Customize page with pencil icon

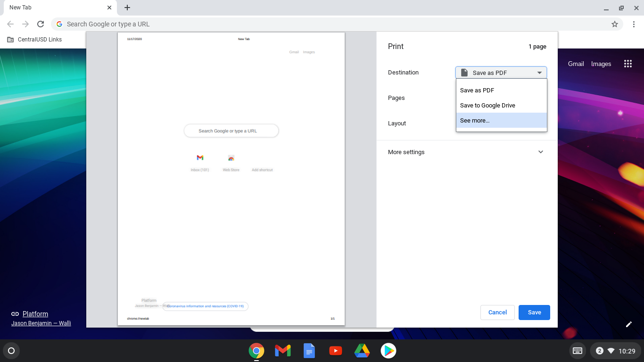tap(628, 324)
